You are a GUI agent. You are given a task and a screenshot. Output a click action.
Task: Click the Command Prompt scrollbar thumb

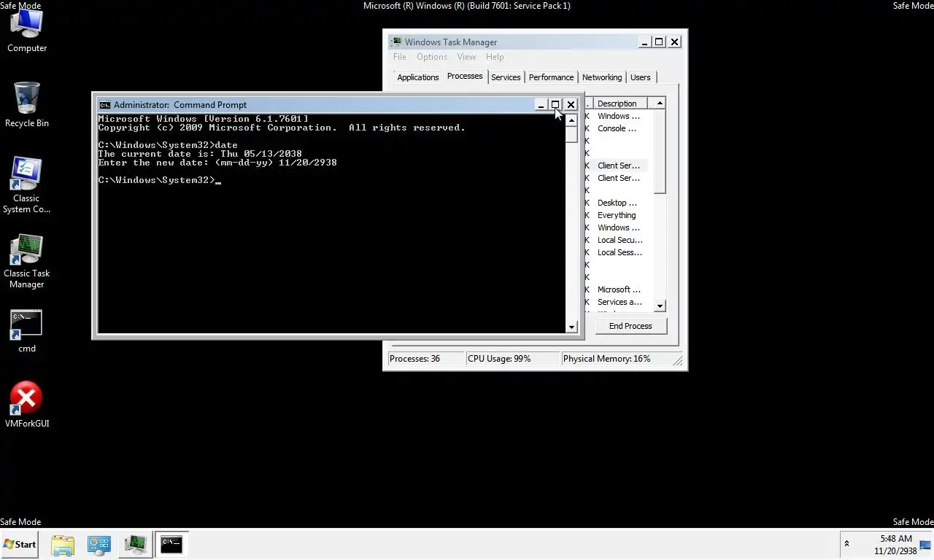[x=571, y=134]
